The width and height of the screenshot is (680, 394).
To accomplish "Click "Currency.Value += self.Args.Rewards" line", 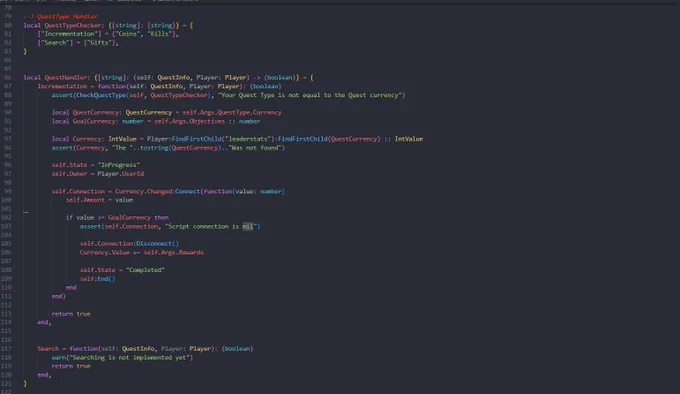I will tap(141, 252).
